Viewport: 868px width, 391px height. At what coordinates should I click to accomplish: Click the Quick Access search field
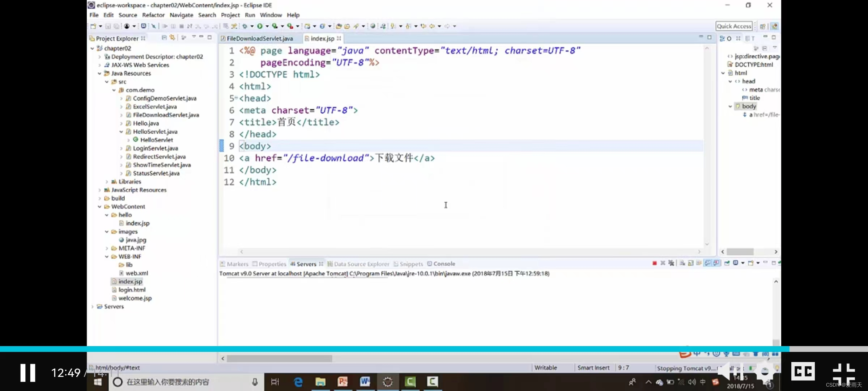point(734,26)
